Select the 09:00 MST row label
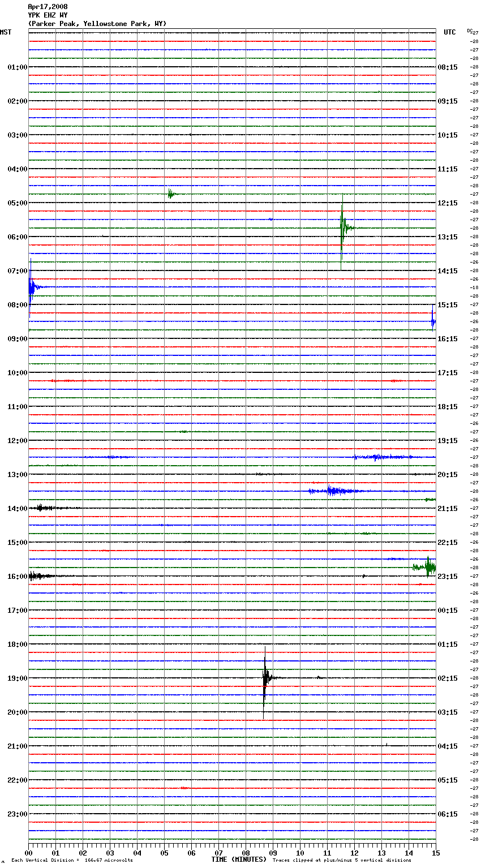The height and width of the screenshot is (868, 481). (17, 339)
